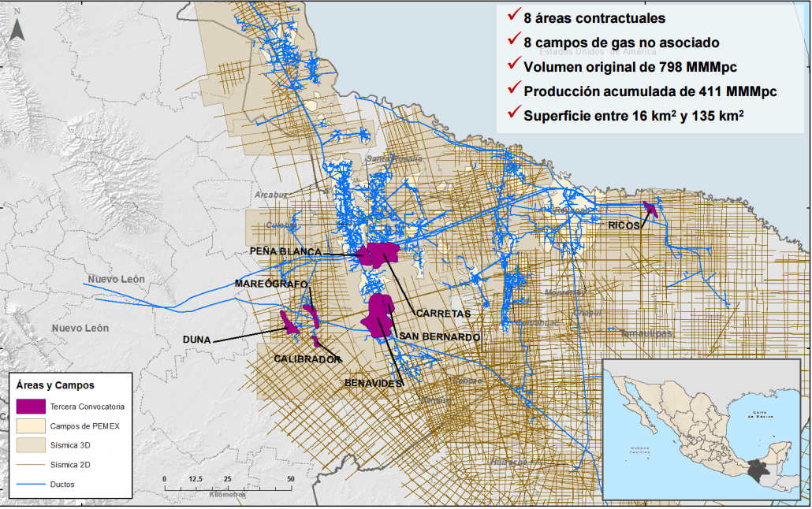Click the BENAVIDES field label

[x=374, y=383]
